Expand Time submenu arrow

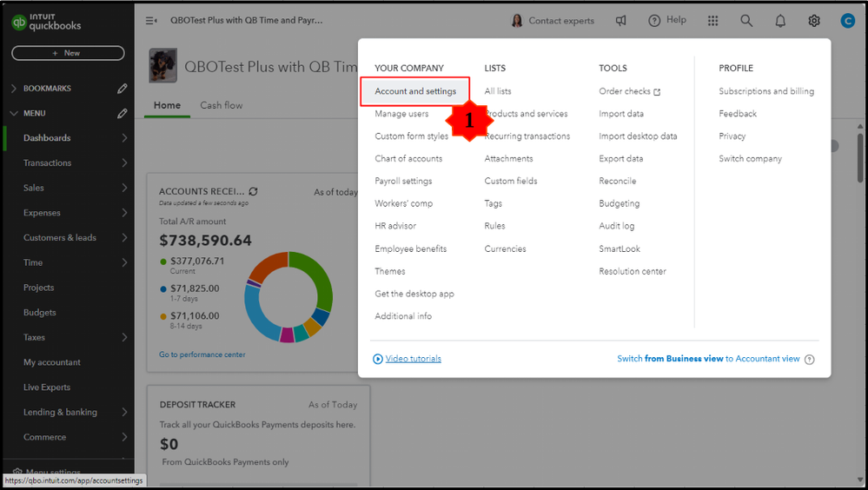[124, 262]
